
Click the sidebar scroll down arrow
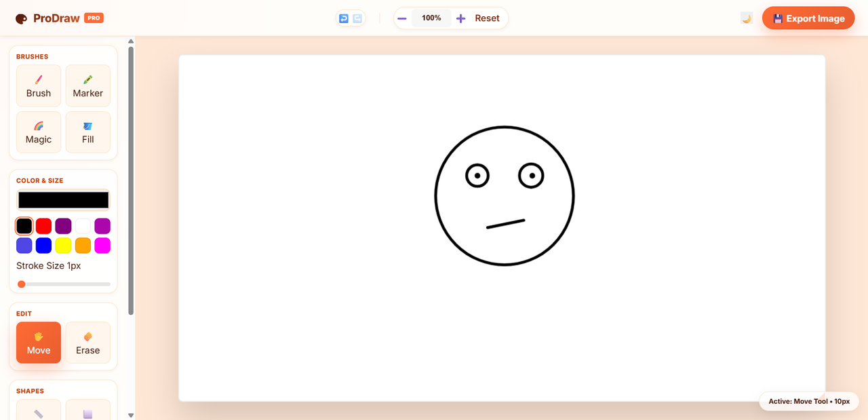tap(131, 415)
